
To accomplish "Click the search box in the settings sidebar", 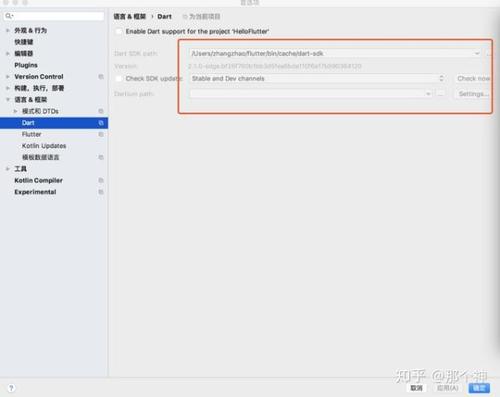I will point(54,16).
